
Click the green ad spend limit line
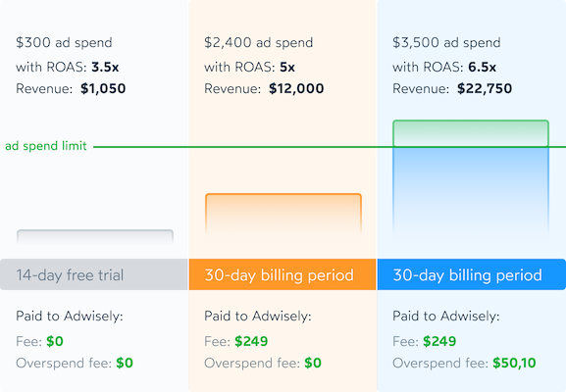tap(330, 147)
